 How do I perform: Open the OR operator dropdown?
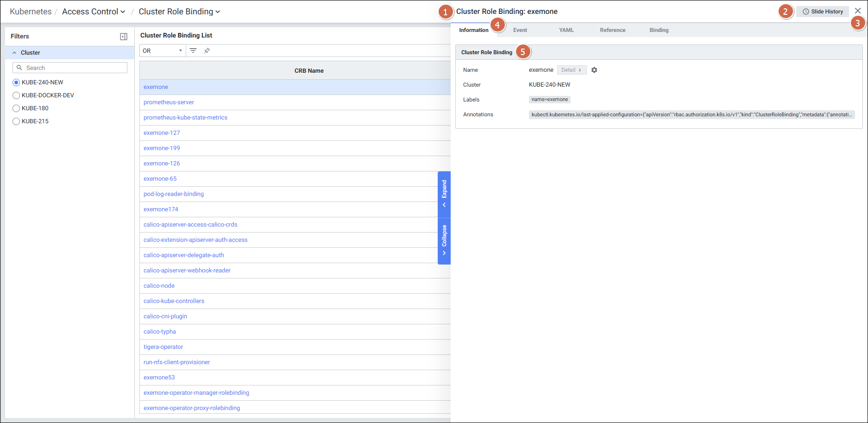[162, 51]
